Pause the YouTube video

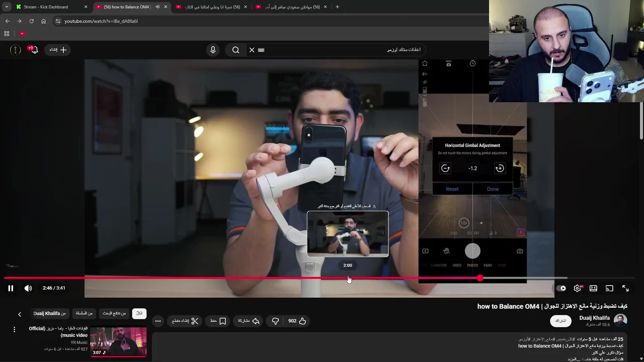pos(11,288)
